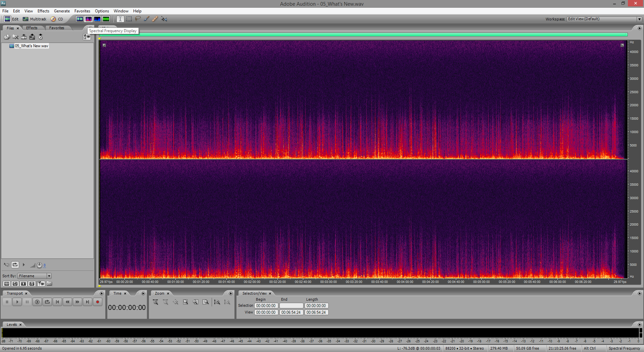Click the Edit File icon in Files panel
The image size is (644, 352).
coord(24,37)
